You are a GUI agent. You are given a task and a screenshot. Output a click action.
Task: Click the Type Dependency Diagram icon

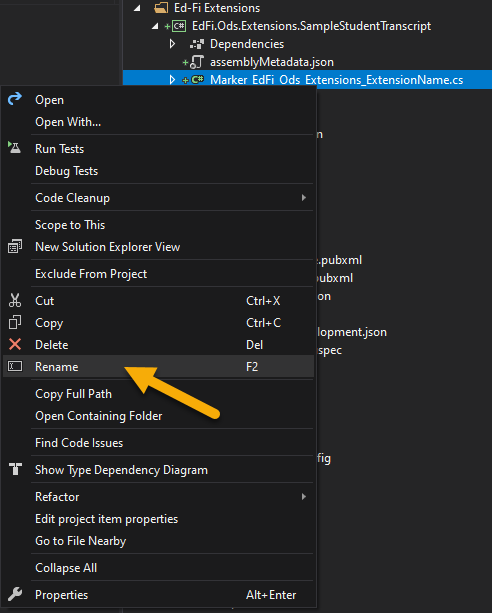pos(15,469)
